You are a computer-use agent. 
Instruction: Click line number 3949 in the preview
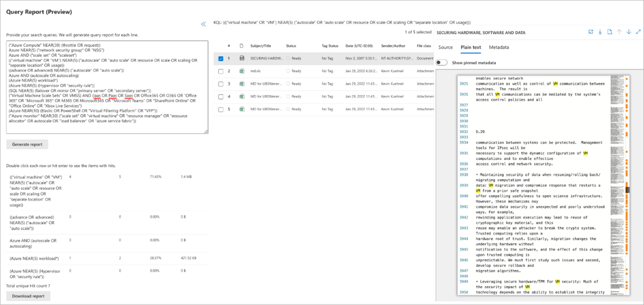click(463, 282)
